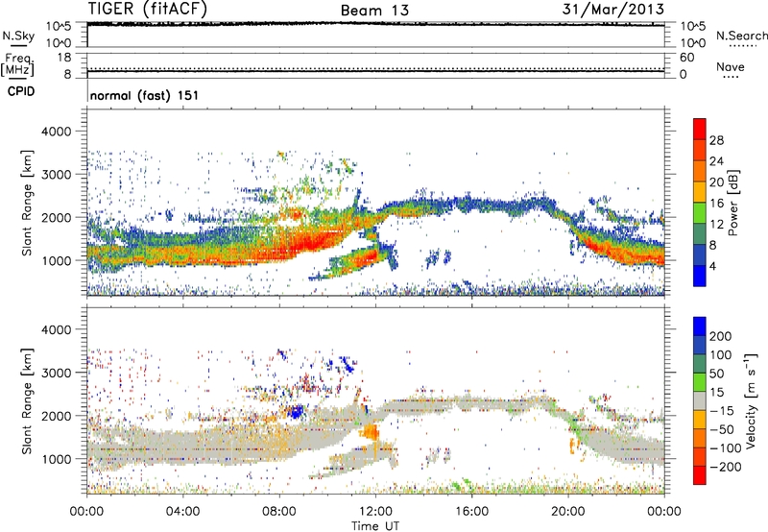This screenshot has width=768, height=532.
Task: Click the "4000" label on power panel axis
Action: click(57, 132)
